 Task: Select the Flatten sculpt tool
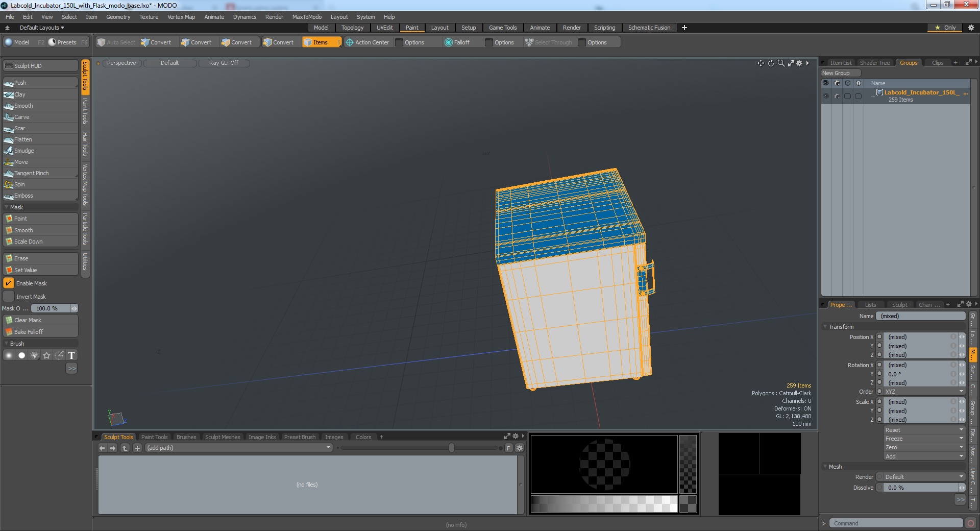pos(40,139)
